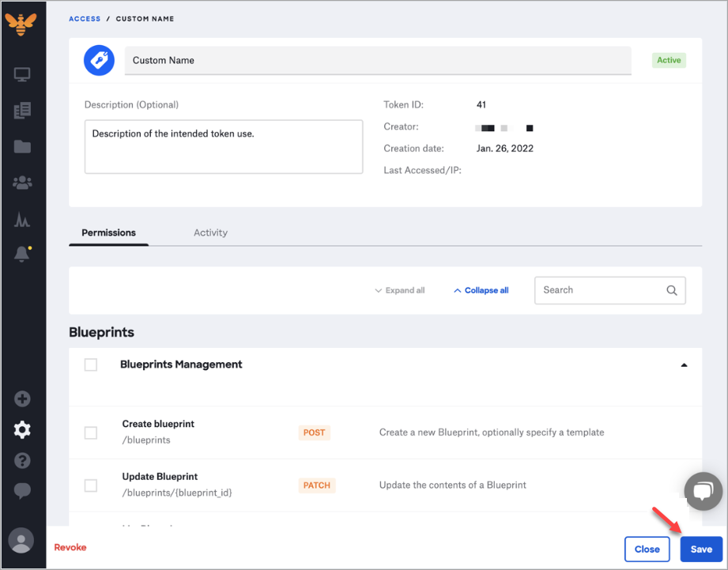Enable the Create blueprint permission checkbox
The image size is (728, 570).
(x=90, y=432)
